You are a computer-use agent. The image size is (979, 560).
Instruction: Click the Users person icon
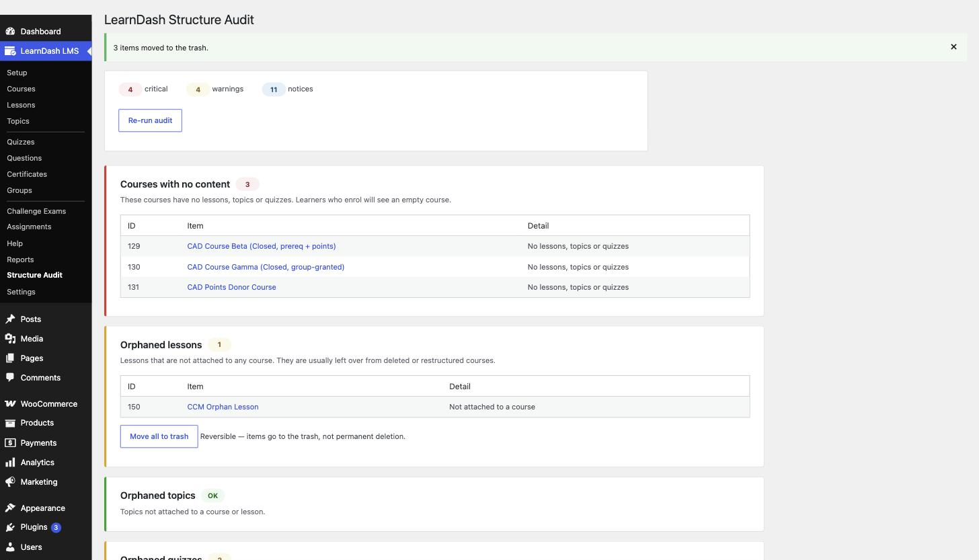pyautogui.click(x=10, y=547)
